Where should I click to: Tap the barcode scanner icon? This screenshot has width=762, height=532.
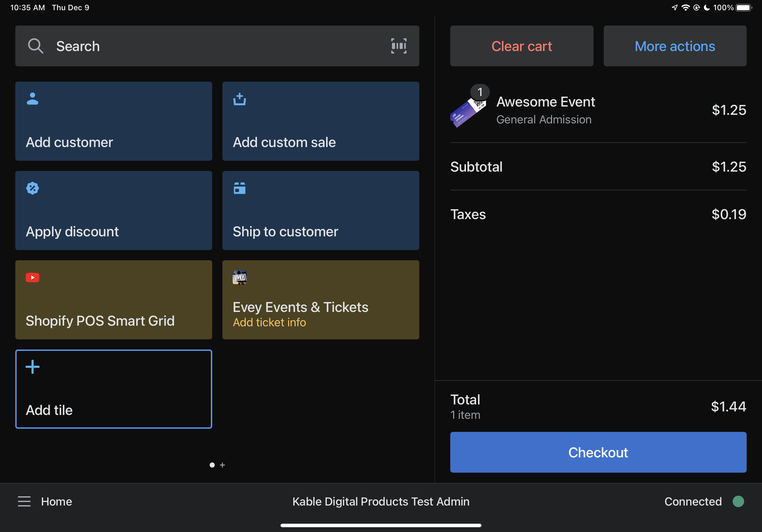399,46
